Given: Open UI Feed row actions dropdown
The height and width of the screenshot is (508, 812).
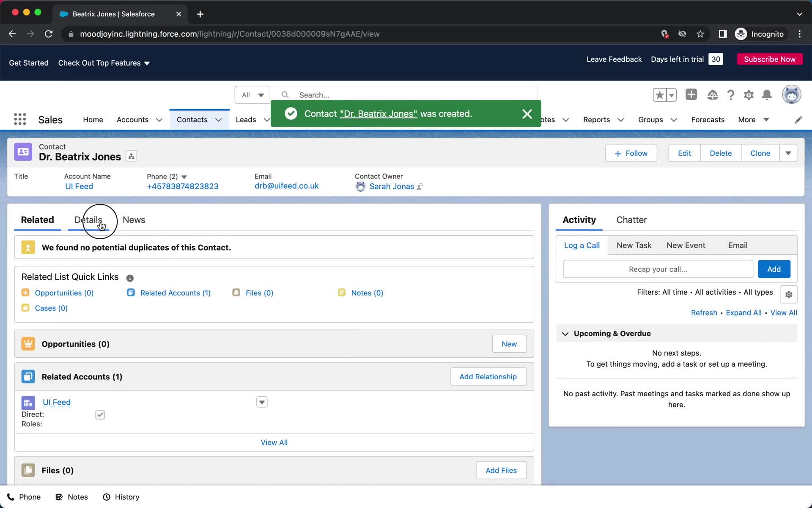Looking at the screenshot, I should click(262, 402).
